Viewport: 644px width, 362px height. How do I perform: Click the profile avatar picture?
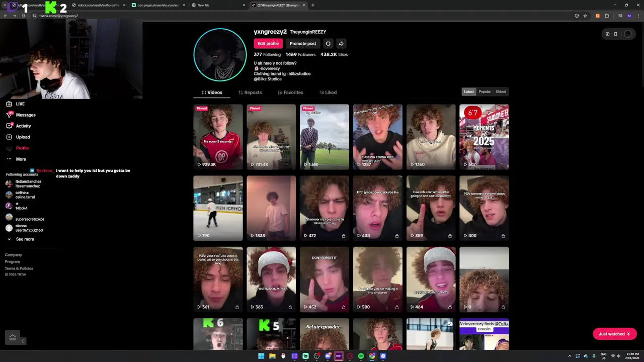click(220, 55)
